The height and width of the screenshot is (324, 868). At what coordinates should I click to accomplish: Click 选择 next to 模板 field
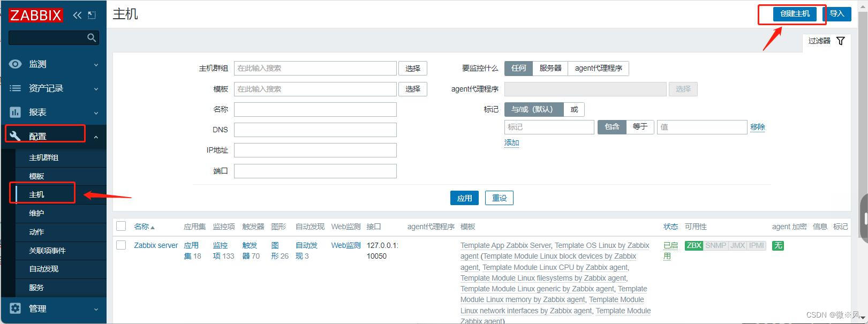(413, 89)
